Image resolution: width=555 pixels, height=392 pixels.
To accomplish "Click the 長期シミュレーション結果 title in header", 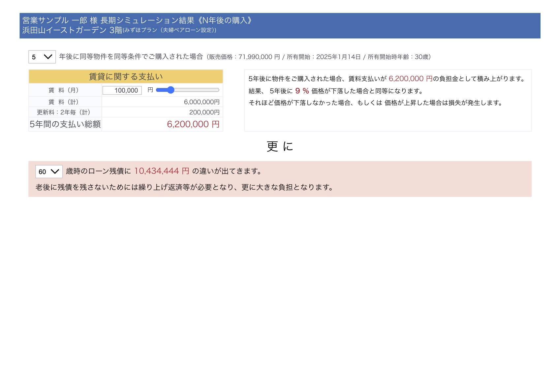I will point(147,20).
